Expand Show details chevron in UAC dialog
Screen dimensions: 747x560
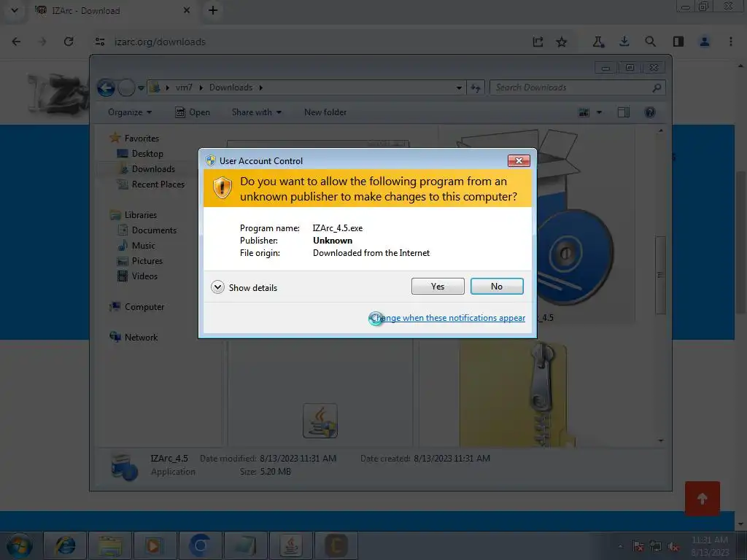coord(217,287)
